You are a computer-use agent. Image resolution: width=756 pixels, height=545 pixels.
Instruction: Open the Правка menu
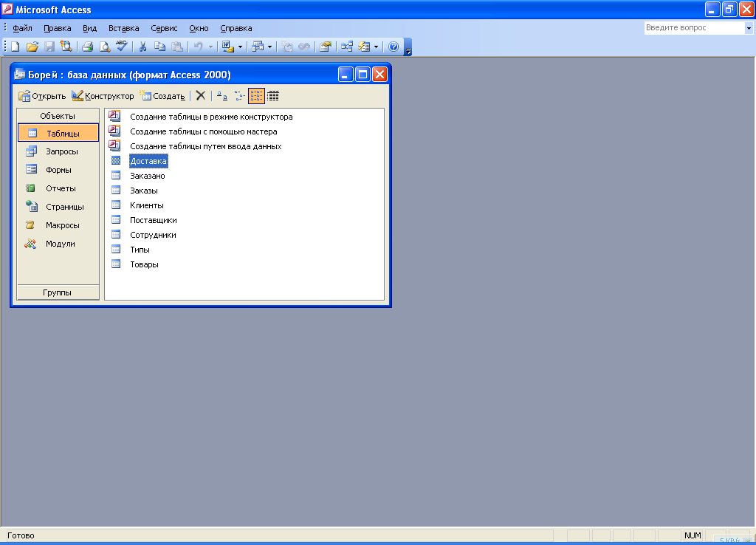point(58,28)
